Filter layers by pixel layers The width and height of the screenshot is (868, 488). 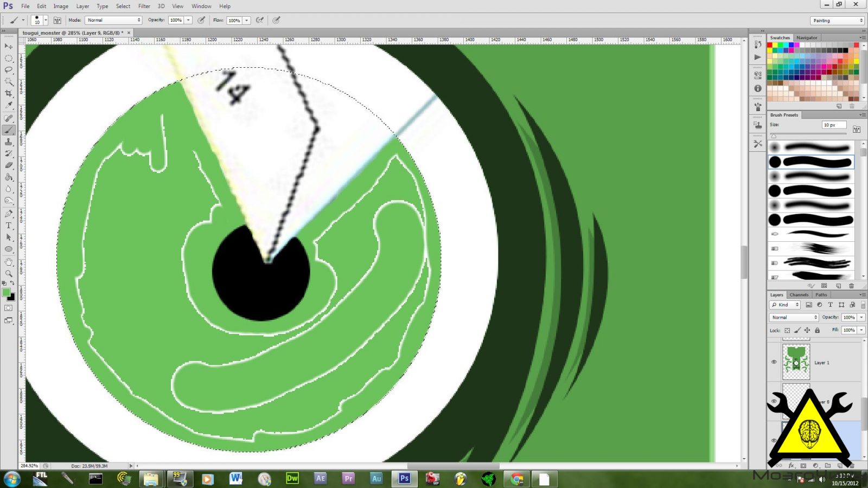(x=809, y=305)
